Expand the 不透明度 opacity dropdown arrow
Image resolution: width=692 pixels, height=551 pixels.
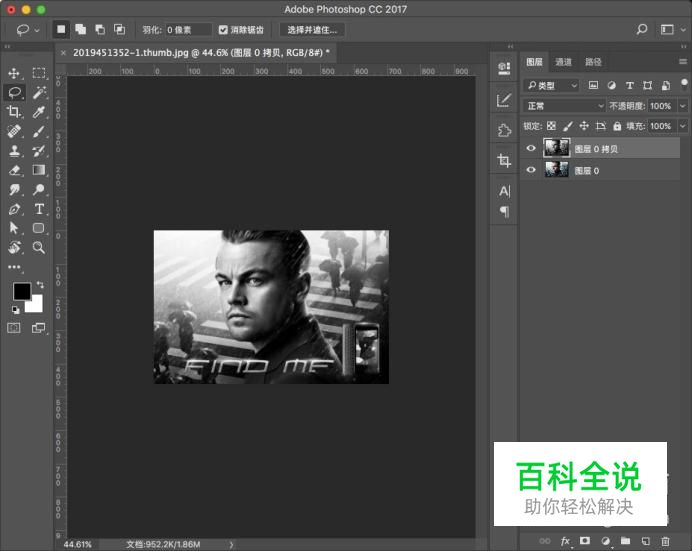pyautogui.click(x=682, y=106)
